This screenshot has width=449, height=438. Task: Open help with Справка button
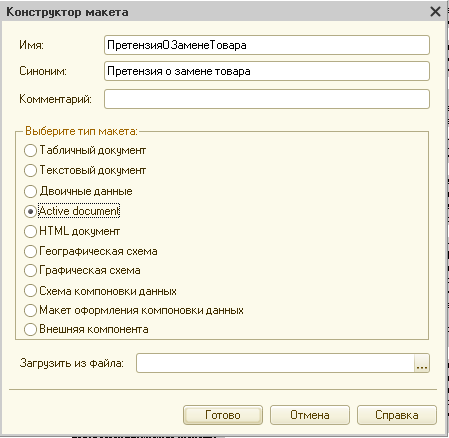(397, 415)
